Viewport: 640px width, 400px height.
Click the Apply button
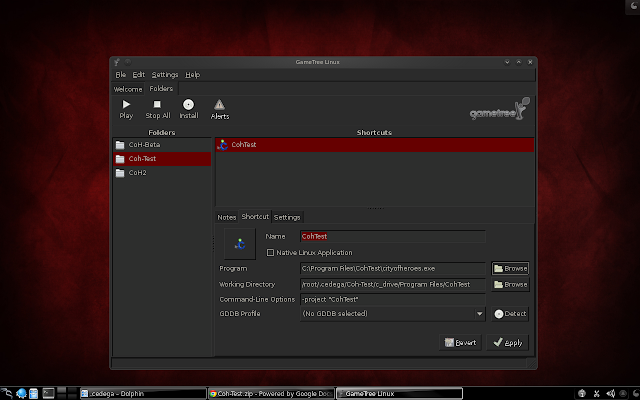pos(507,343)
